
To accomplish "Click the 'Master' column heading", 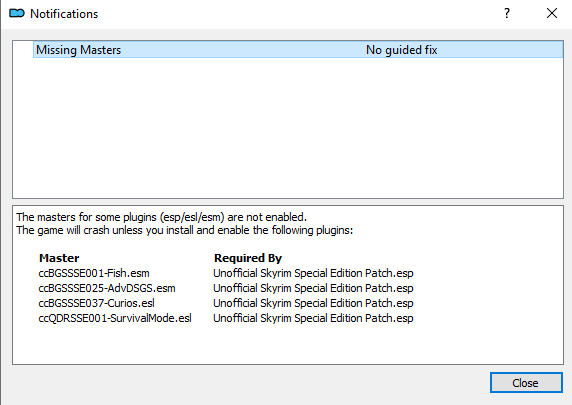I will click(x=59, y=258).
